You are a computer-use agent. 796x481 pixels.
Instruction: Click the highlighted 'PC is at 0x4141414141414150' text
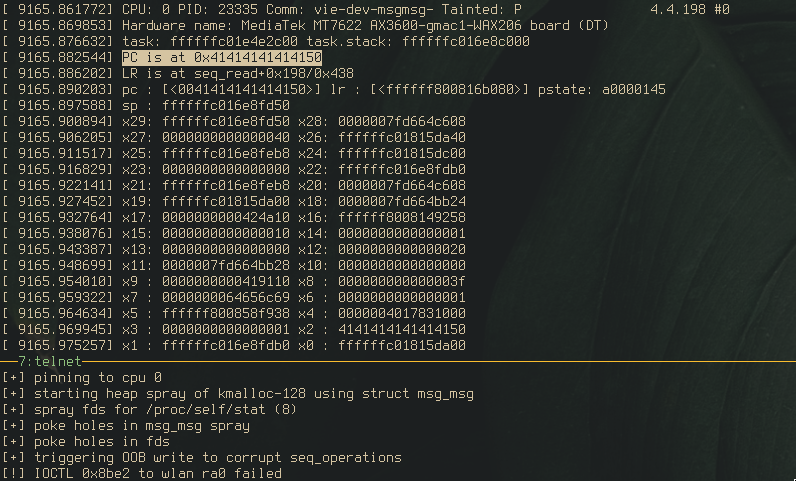(x=221, y=57)
